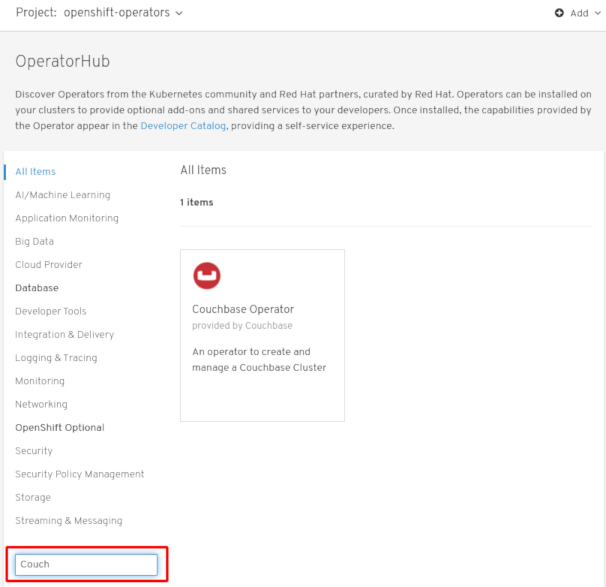The width and height of the screenshot is (606, 587).
Task: Click the Couchbase Operator logo icon
Action: [207, 275]
